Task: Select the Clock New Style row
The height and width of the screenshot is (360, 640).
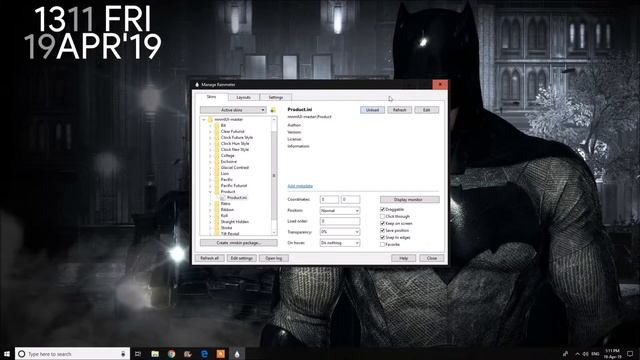Action: click(x=235, y=149)
